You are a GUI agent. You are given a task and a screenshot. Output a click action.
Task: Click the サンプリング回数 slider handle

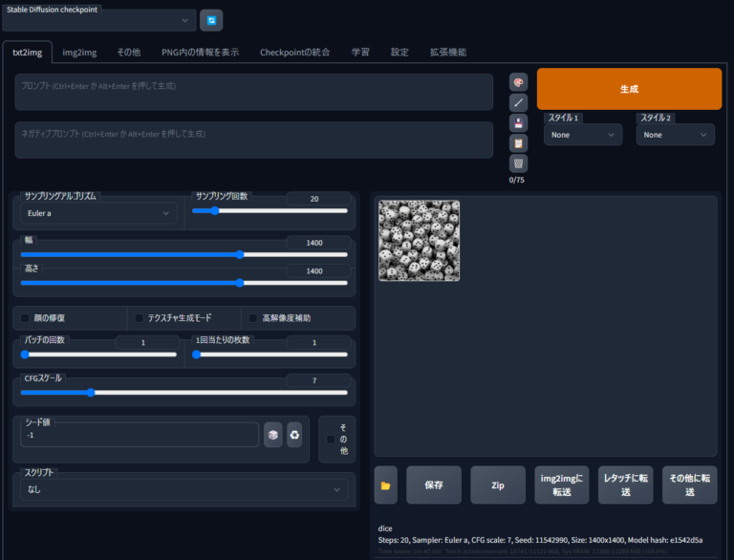click(215, 210)
